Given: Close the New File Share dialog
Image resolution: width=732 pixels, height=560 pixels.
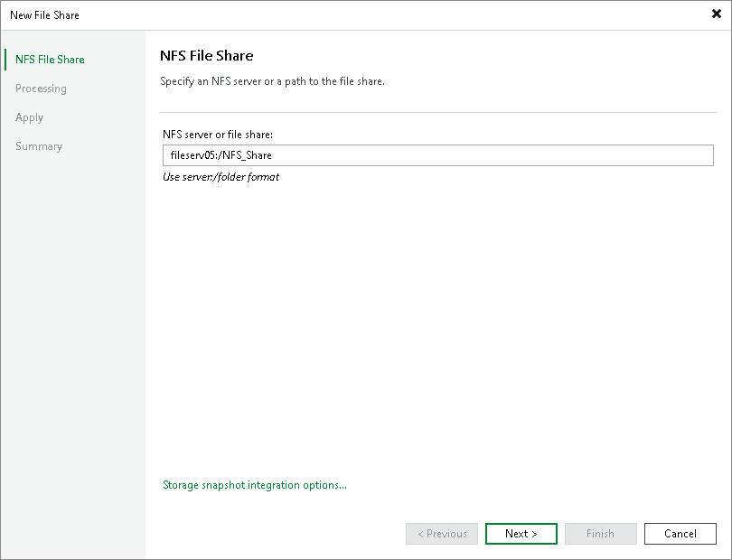Looking at the screenshot, I should (716, 14).
